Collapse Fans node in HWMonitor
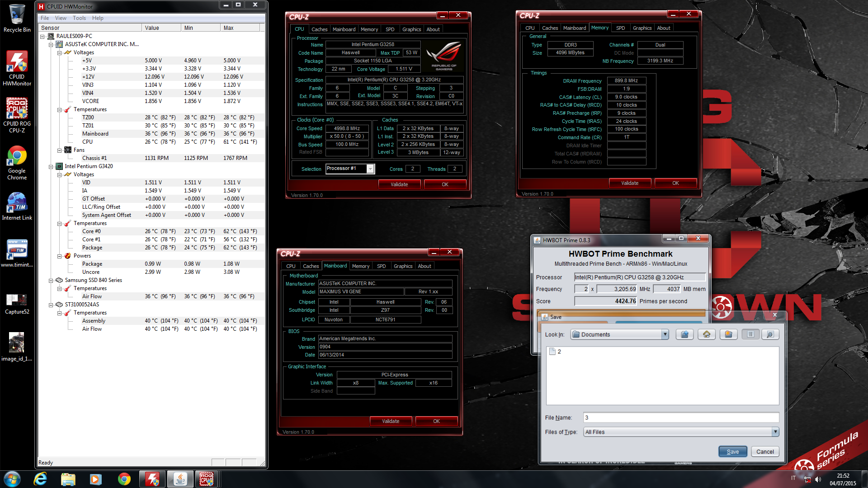The height and width of the screenshot is (488, 868). click(x=59, y=150)
